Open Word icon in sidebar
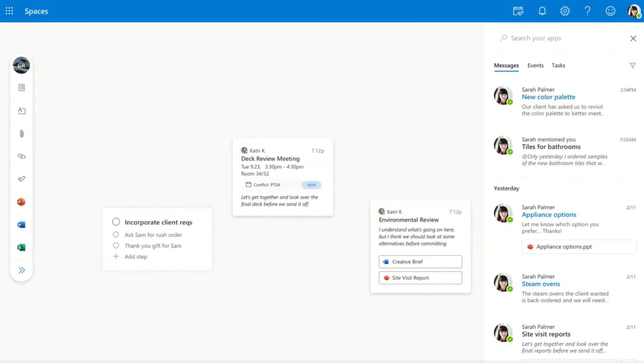 click(21, 225)
